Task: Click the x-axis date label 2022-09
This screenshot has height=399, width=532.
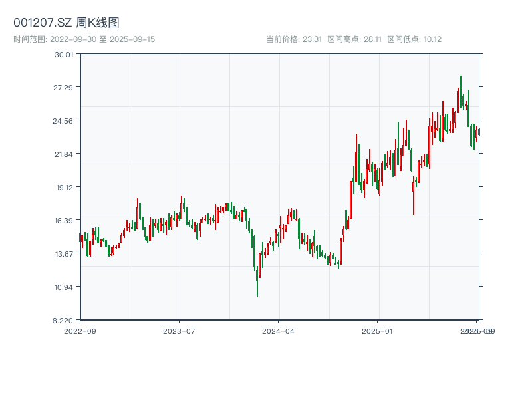Action: (80, 331)
